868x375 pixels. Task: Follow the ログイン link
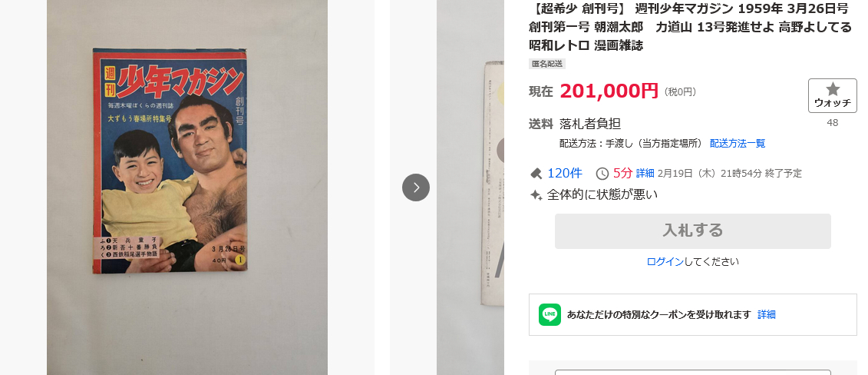click(x=665, y=261)
